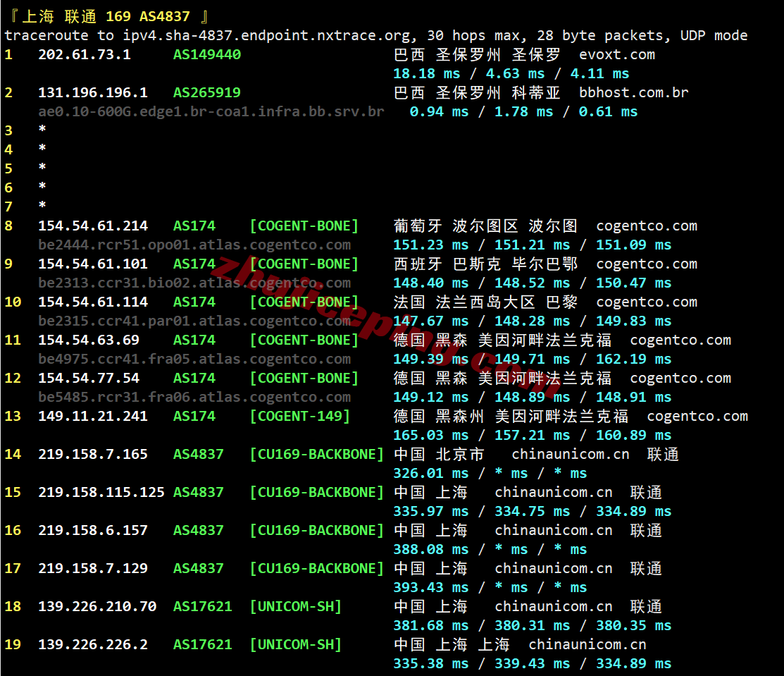The image size is (784, 676).
Task: Select [CU169-BACKBONE] tag on hop 14
Action: (316, 454)
